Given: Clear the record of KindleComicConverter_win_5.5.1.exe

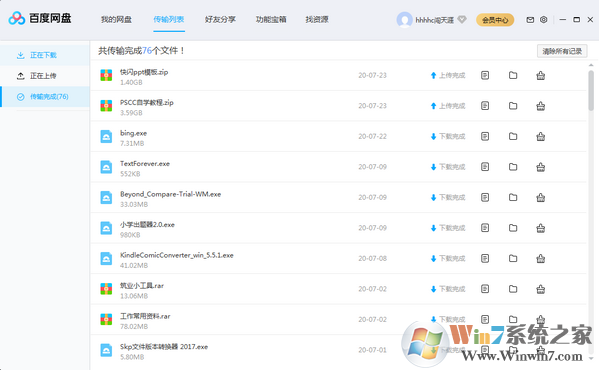Looking at the screenshot, I should coord(541,259).
